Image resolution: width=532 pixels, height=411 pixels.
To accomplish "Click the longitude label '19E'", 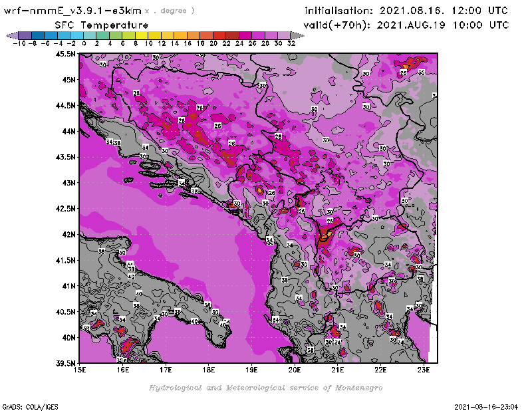I will 251,370.
